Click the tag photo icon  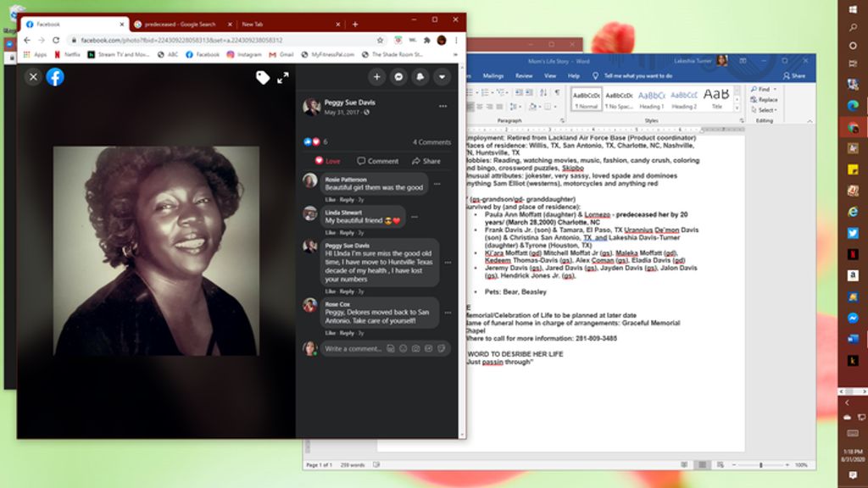point(263,77)
